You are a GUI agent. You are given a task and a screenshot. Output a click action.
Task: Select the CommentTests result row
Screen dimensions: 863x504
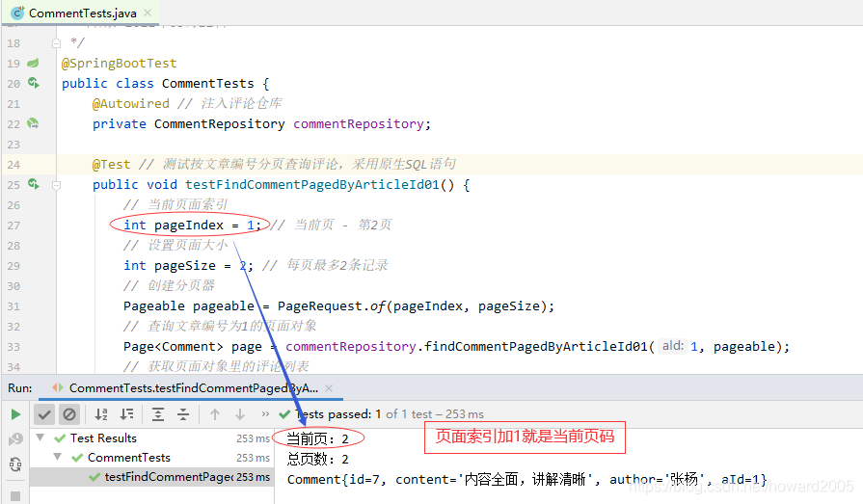pyautogui.click(x=152, y=458)
